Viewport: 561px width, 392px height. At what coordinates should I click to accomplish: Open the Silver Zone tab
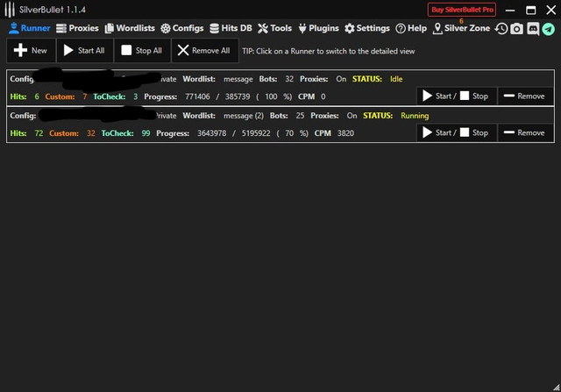461,28
